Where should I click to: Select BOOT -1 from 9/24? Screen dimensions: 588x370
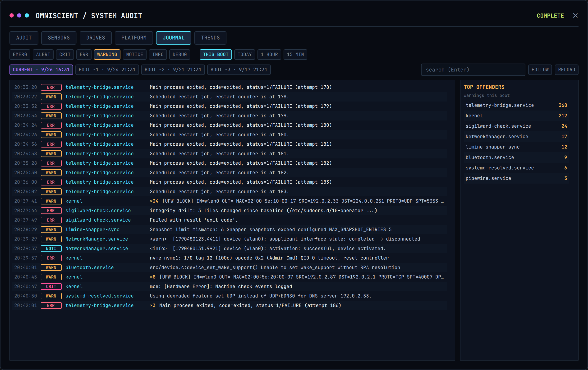[x=107, y=70]
